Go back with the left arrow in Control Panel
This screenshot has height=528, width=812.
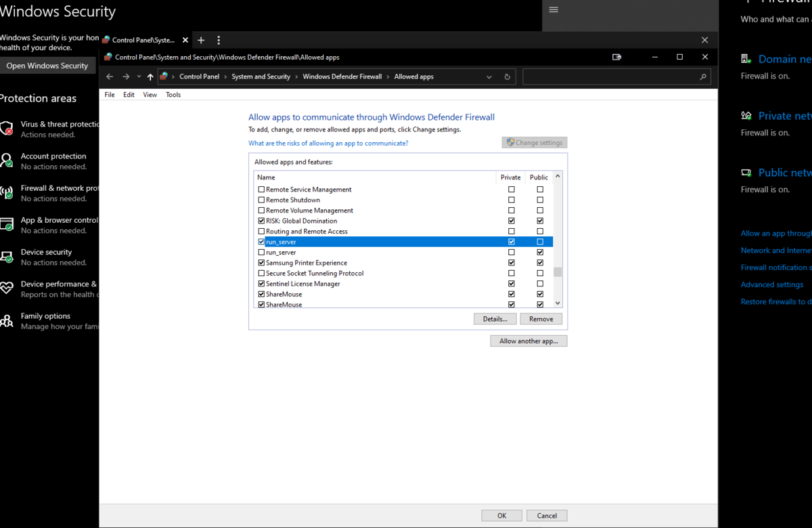110,76
